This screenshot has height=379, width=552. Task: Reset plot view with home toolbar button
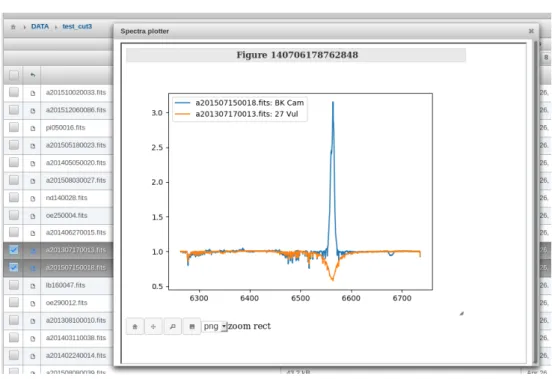[135, 326]
